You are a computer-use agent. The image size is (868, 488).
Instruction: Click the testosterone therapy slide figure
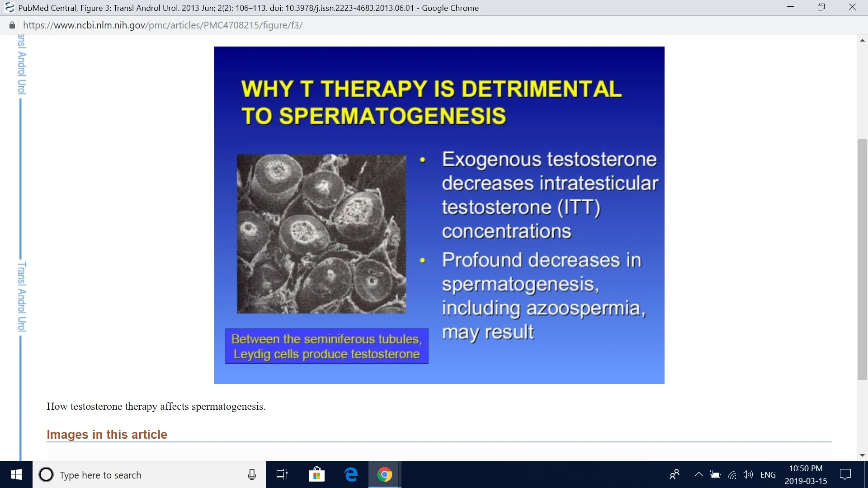439,215
